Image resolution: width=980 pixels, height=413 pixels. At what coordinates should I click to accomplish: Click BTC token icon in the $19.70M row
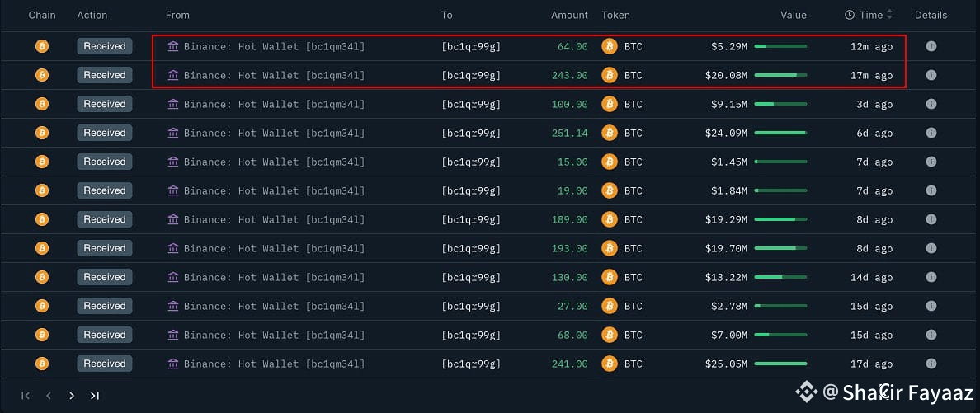[610, 248]
